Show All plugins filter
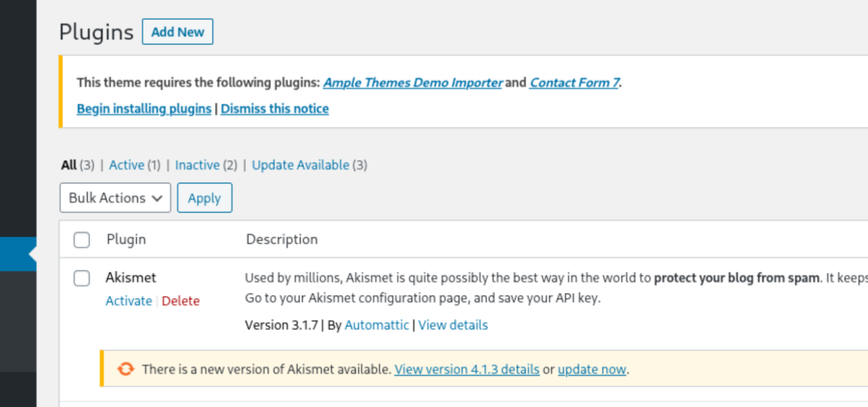 [69, 165]
